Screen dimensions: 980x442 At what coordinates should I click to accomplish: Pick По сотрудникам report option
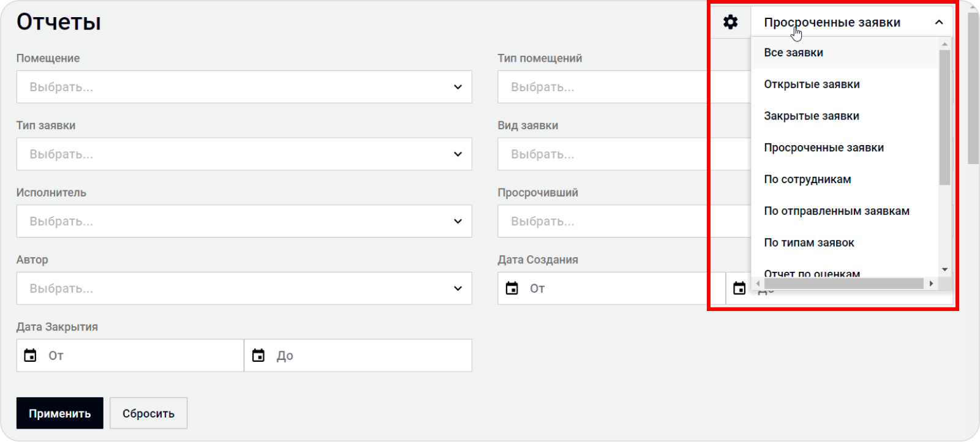(807, 179)
